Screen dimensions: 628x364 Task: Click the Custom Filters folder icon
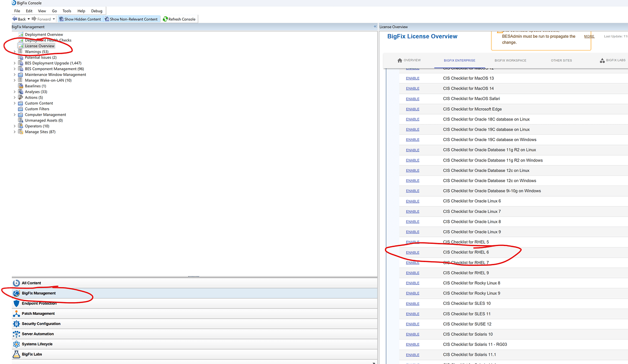coord(20,109)
